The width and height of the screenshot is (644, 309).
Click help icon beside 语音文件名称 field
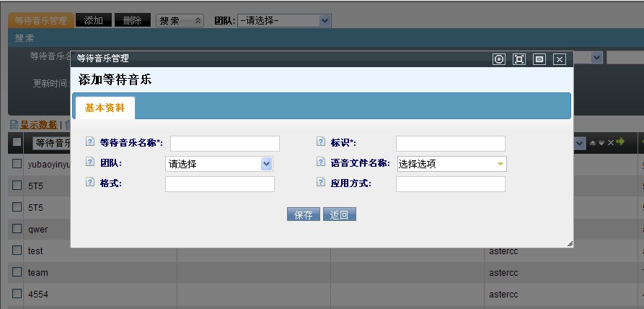[x=321, y=162]
